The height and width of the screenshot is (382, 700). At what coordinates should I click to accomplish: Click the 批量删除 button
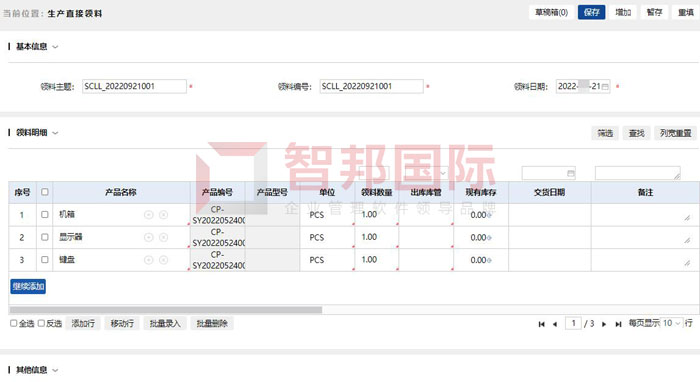pos(212,323)
